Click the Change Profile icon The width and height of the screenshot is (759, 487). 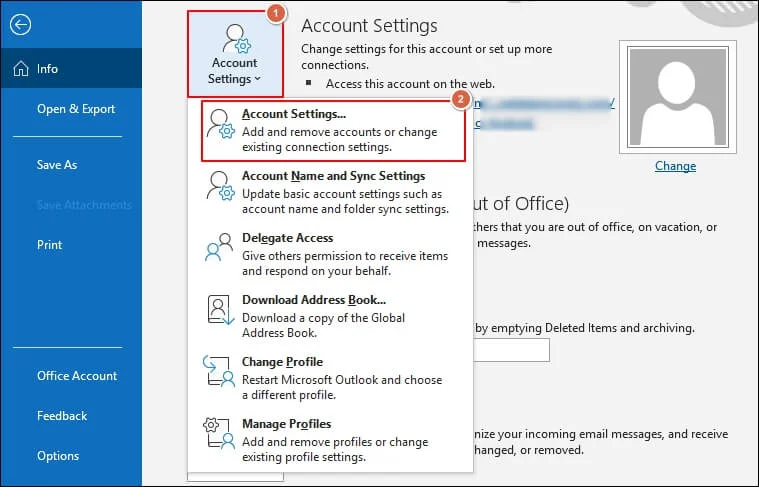[219, 371]
